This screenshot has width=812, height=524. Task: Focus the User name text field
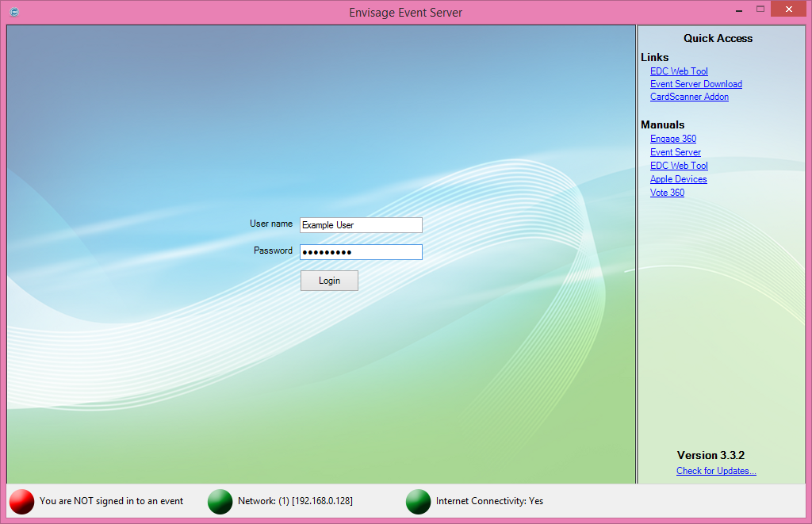(x=361, y=225)
